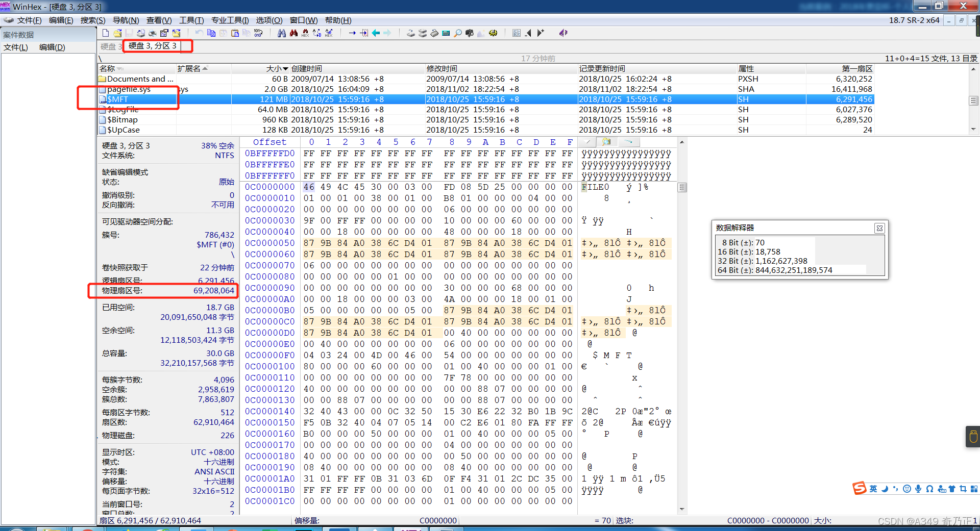This screenshot has width=980, height=531.
Task: Open general options gear icon
Action: (493, 33)
